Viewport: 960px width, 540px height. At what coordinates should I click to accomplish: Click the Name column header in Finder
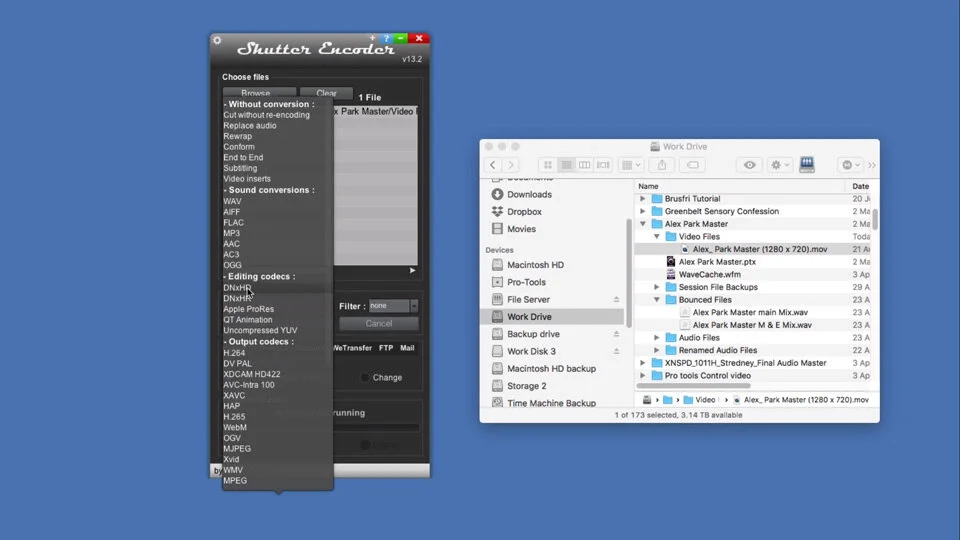coord(648,186)
